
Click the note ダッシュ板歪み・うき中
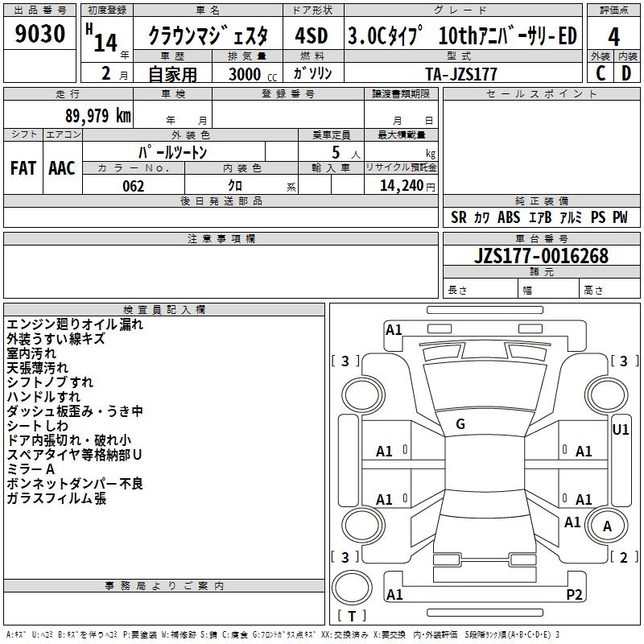click(75, 411)
